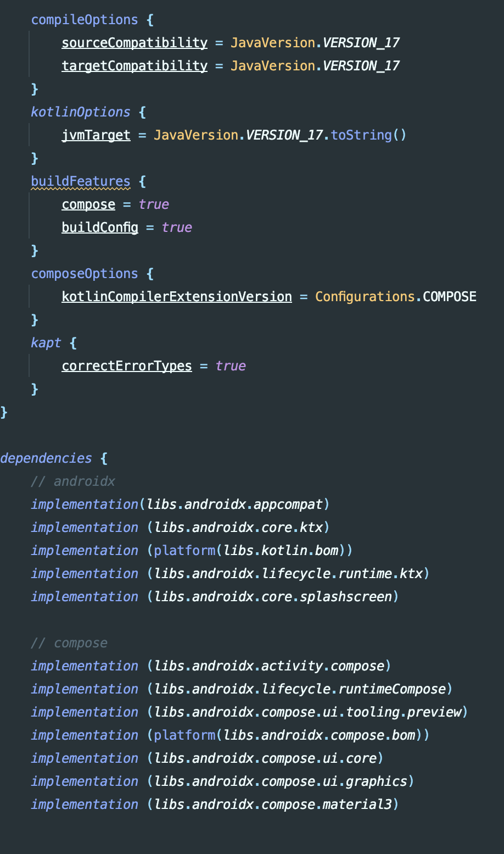Click JavaVersion on jvmTarget line
The width and height of the screenshot is (504, 854).
196,135
